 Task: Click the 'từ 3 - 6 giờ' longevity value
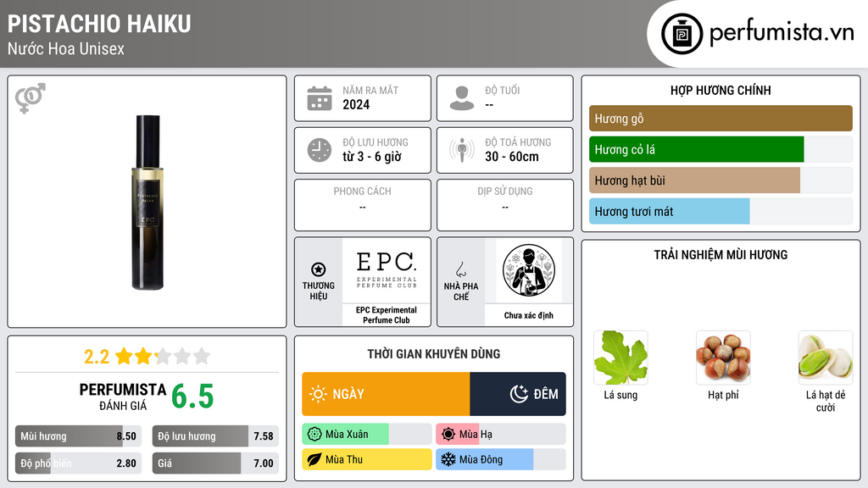372,157
